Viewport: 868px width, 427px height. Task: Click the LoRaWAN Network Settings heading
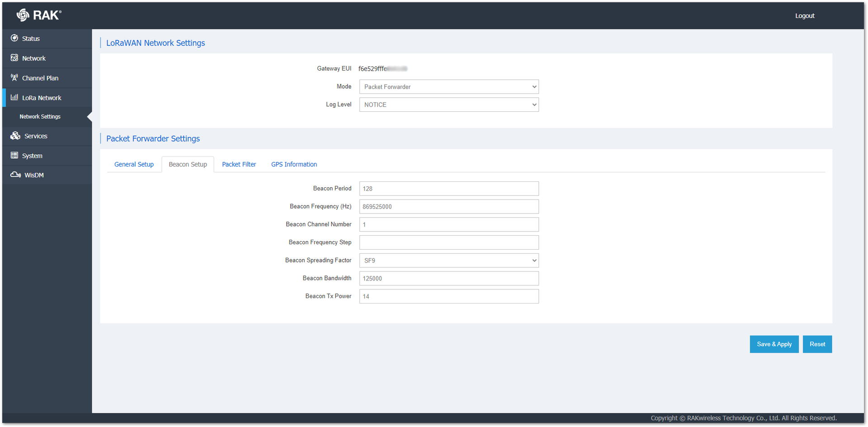tap(156, 43)
